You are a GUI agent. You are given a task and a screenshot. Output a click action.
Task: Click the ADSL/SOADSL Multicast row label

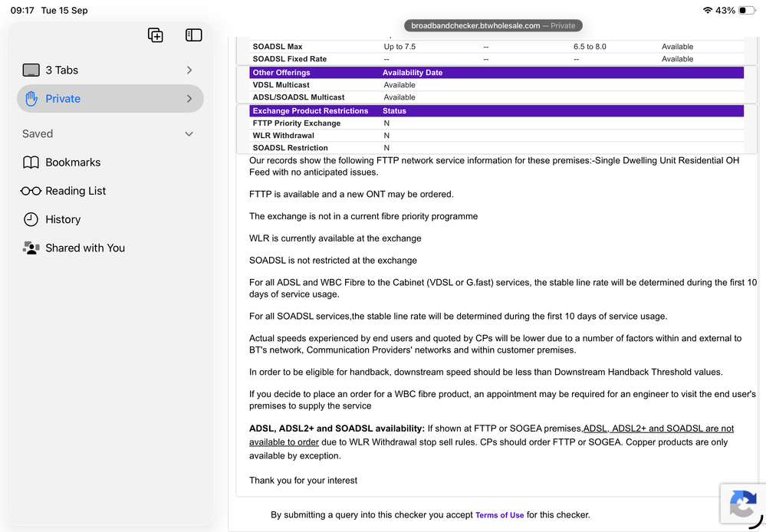click(x=298, y=97)
